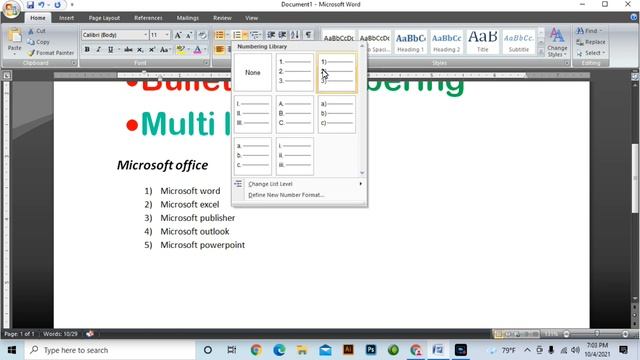Clear formatting from the selection
The image size is (640, 360).
pos(202,36)
